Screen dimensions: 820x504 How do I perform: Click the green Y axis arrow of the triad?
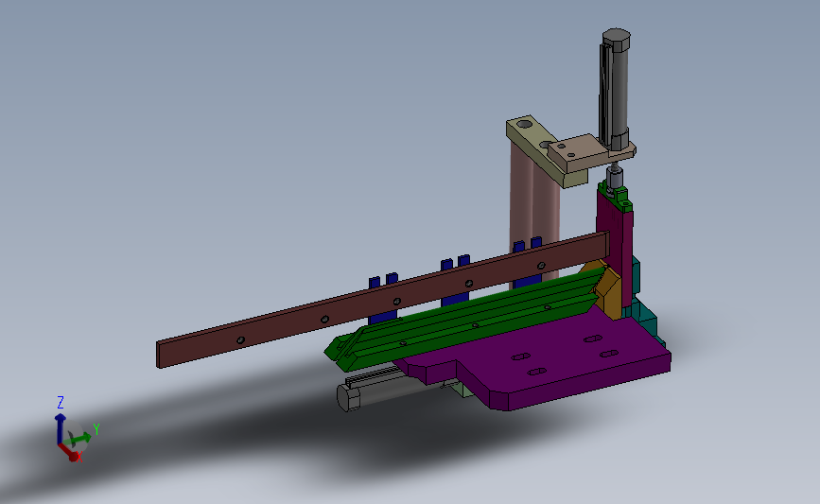pos(80,438)
